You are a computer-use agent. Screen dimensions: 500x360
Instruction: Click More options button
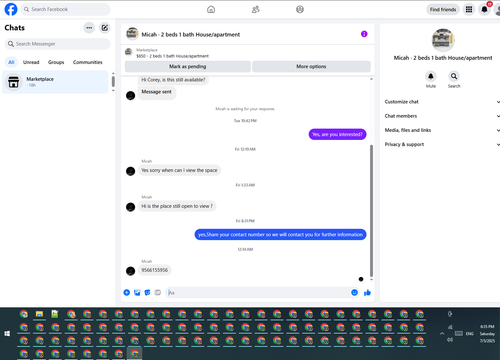[311, 66]
